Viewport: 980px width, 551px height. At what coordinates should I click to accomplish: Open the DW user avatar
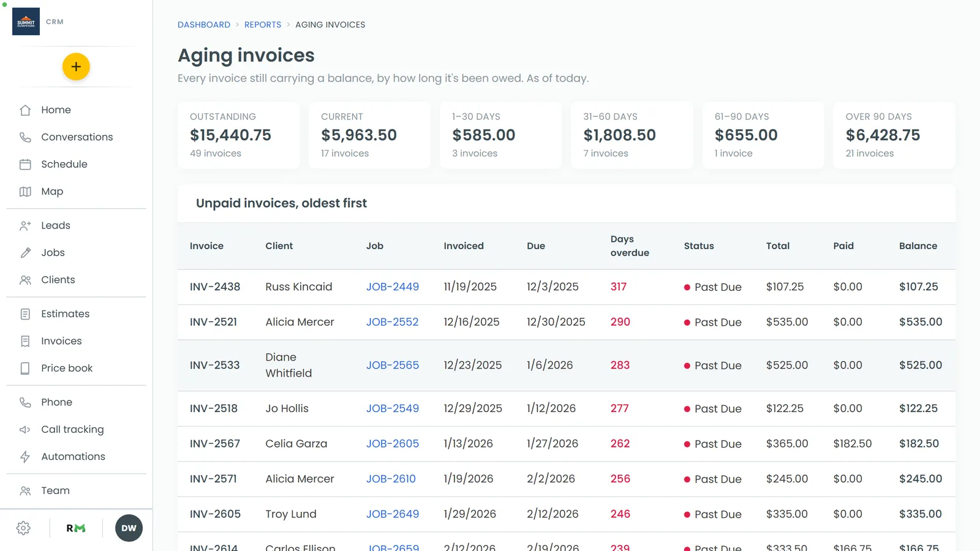pos(129,528)
